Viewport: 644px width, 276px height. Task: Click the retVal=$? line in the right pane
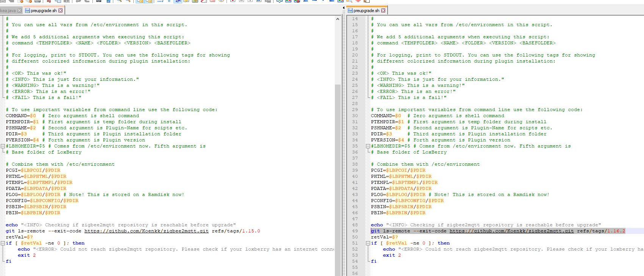[385, 237]
